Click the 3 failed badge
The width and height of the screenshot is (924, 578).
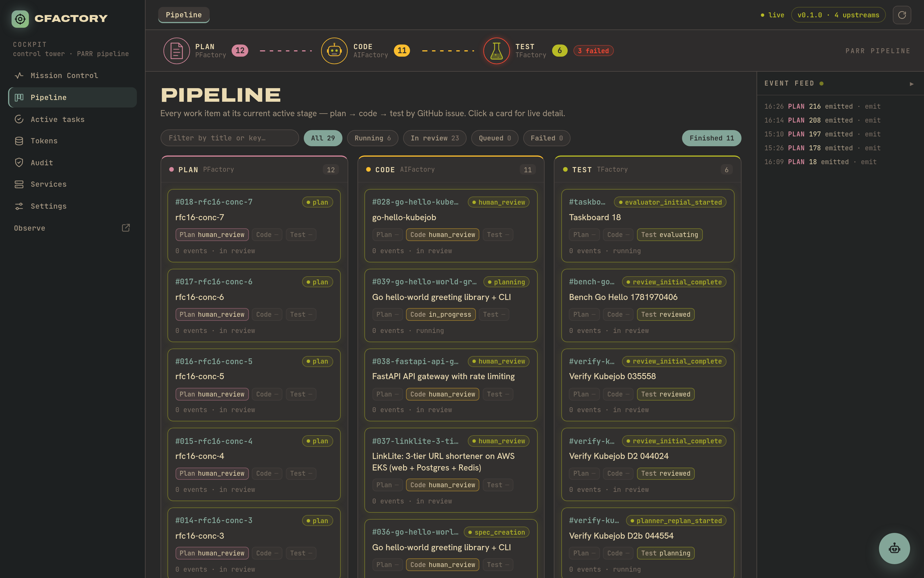click(593, 51)
